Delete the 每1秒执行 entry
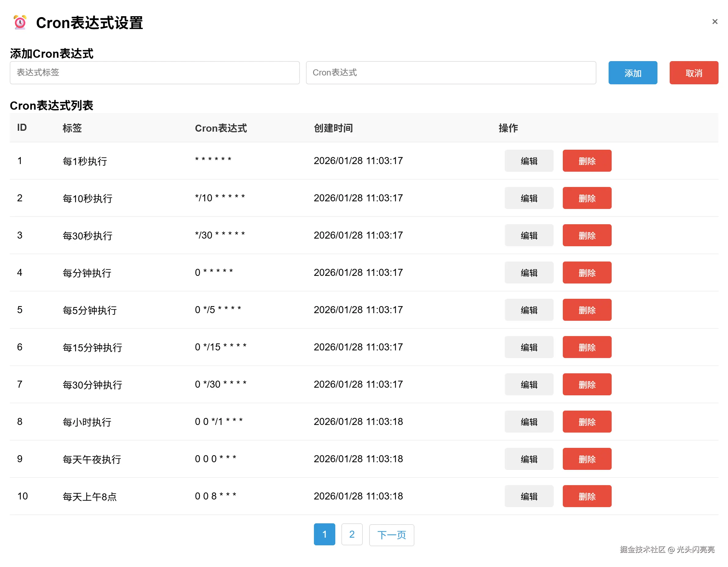 click(x=587, y=161)
